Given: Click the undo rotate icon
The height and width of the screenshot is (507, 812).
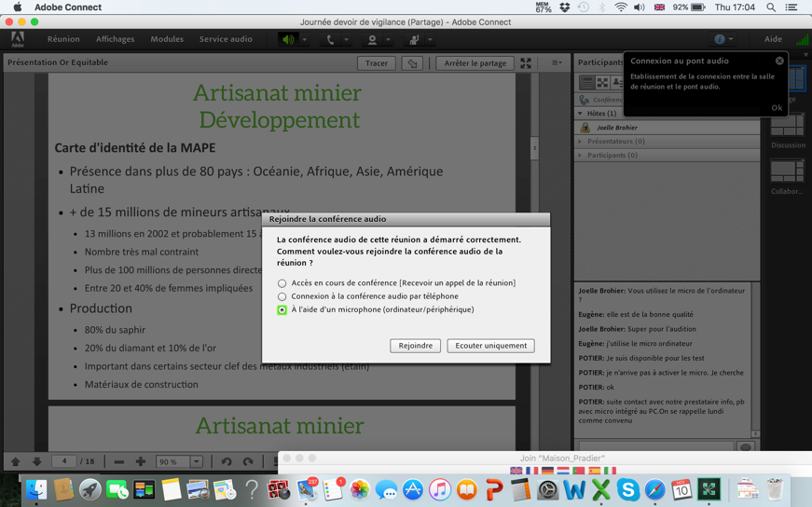Looking at the screenshot, I should tap(227, 461).
